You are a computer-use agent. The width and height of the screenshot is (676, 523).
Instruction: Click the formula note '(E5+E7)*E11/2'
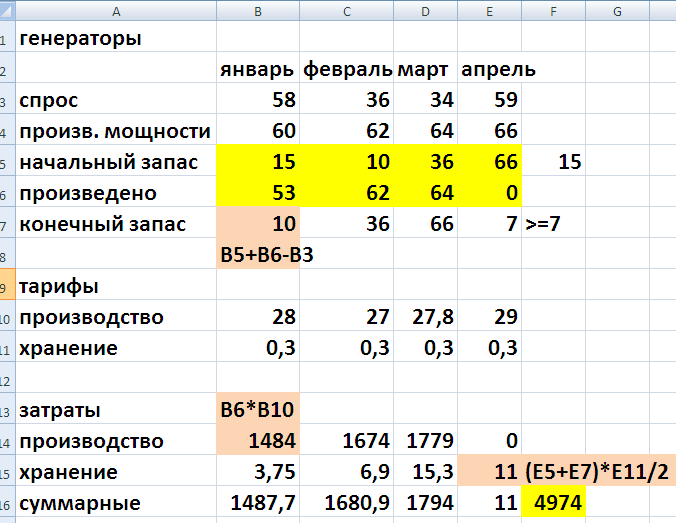coord(597,472)
